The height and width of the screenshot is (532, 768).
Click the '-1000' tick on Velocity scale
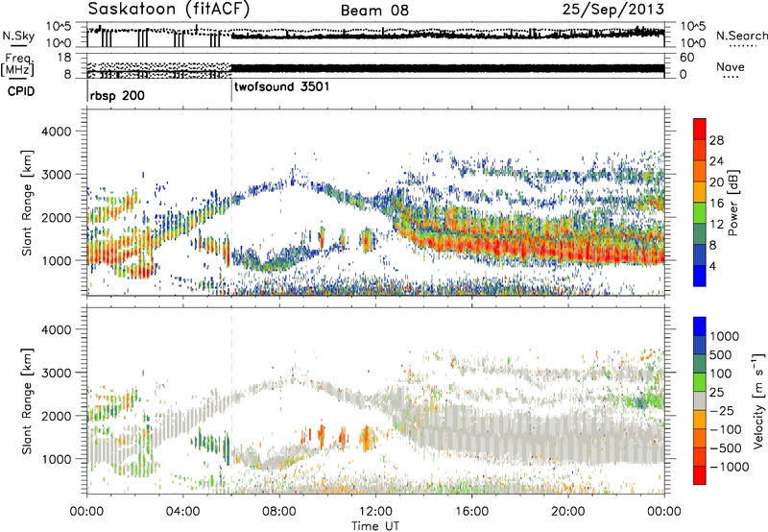729,467
